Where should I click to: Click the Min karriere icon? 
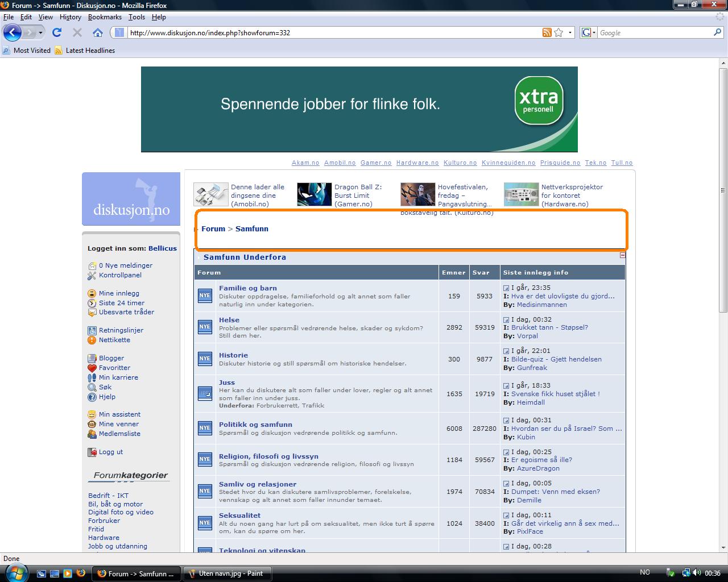click(92, 377)
